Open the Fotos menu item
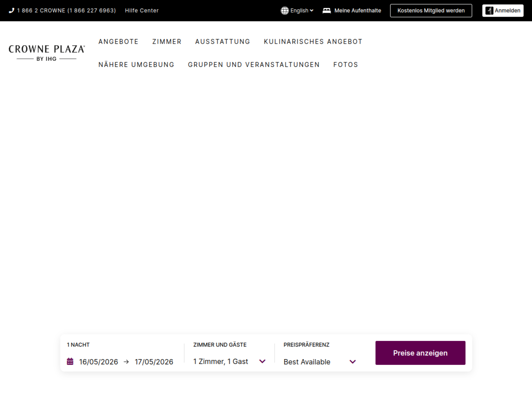The width and height of the screenshot is (532, 399). coord(346,65)
